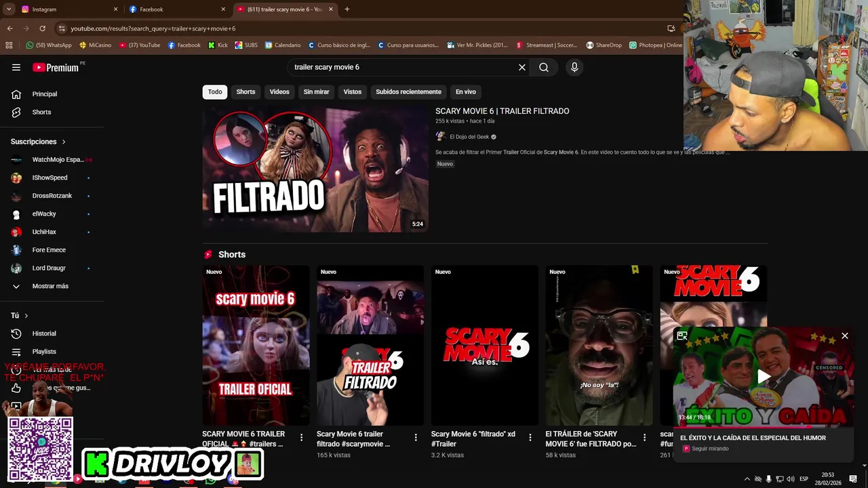Open more options for SCARY MOVIE 6 TRAILER OFICIAL short
This screenshot has height=488, width=868.
click(301, 438)
